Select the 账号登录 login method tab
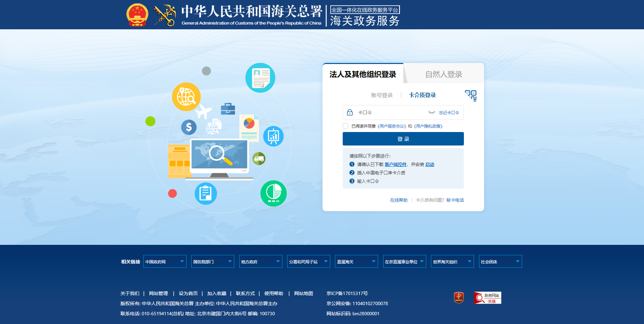The width and height of the screenshot is (644, 324). pyautogui.click(x=382, y=95)
